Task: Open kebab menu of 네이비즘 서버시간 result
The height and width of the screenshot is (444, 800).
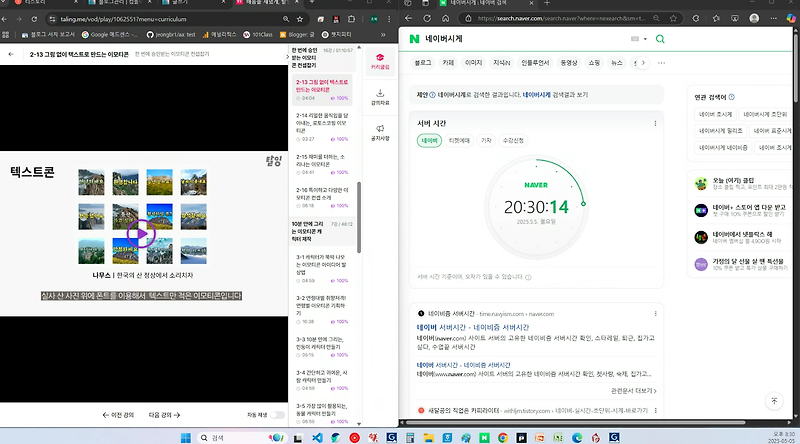Action: tap(655, 314)
